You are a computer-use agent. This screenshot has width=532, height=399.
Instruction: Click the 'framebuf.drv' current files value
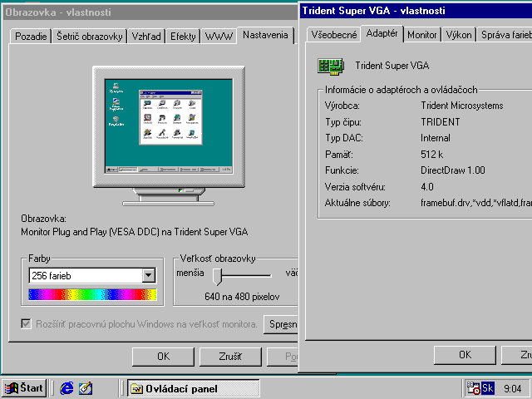[476, 203]
